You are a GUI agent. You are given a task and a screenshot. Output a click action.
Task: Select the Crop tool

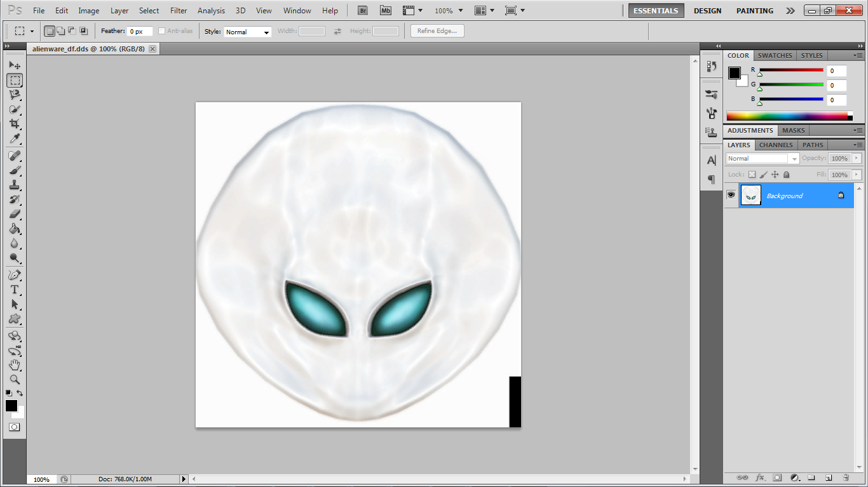(15, 124)
